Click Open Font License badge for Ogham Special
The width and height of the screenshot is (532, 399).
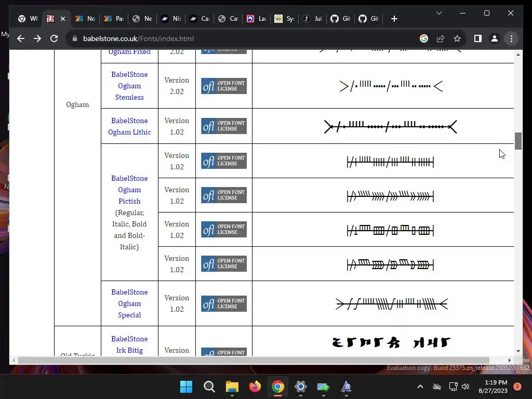point(223,303)
